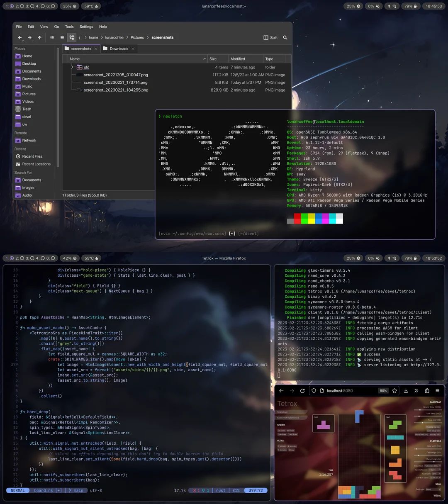The width and height of the screenshot is (448, 504).
Task: Open the Firefox hamburger application menu
Action: (437, 391)
